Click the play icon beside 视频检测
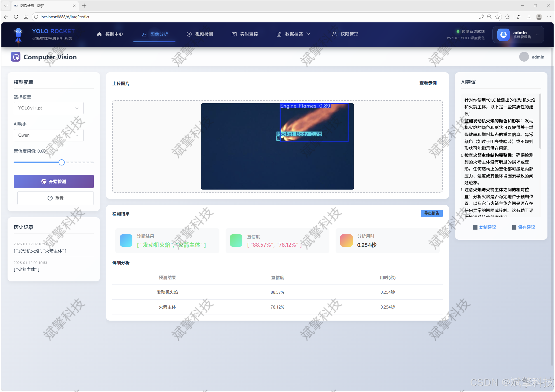Viewport: 555px width, 392px height. (x=189, y=34)
